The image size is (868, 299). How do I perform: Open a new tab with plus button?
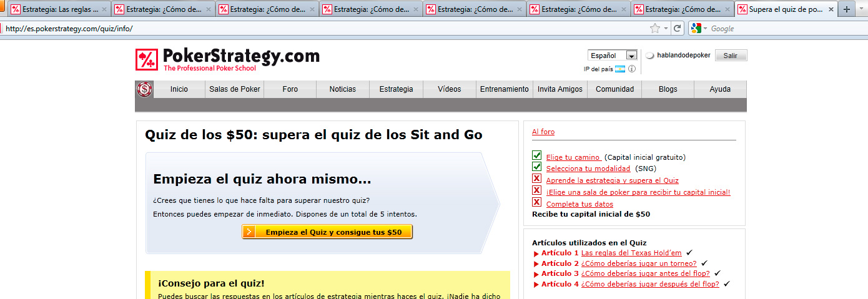(847, 10)
